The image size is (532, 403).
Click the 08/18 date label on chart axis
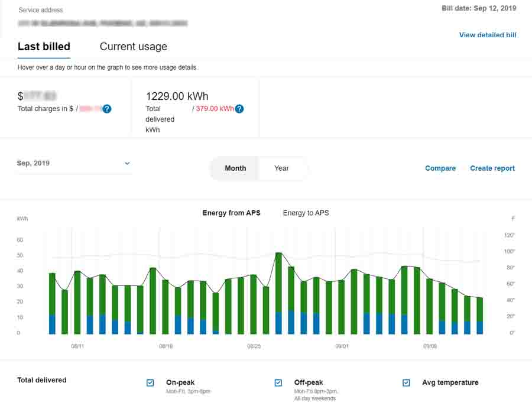[166, 346]
